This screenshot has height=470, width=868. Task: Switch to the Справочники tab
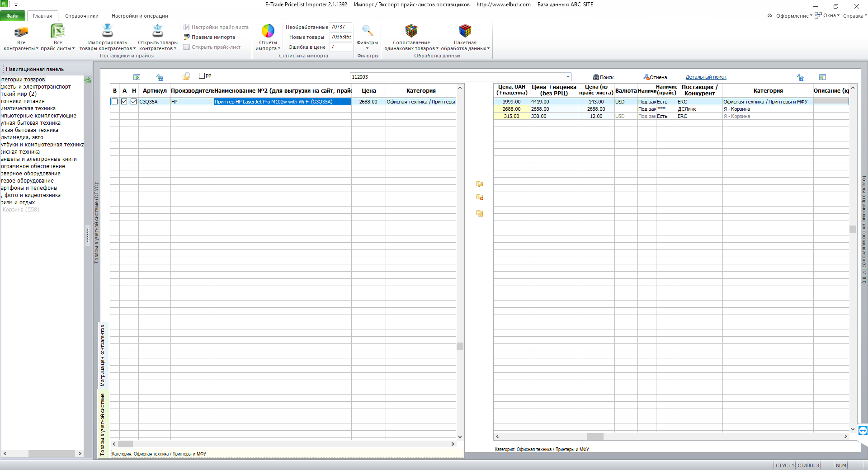pos(82,16)
